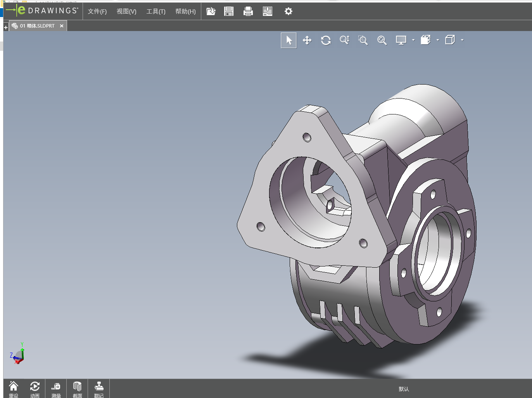Click the XYZ orientation triad
The image size is (532, 398).
coord(17,353)
